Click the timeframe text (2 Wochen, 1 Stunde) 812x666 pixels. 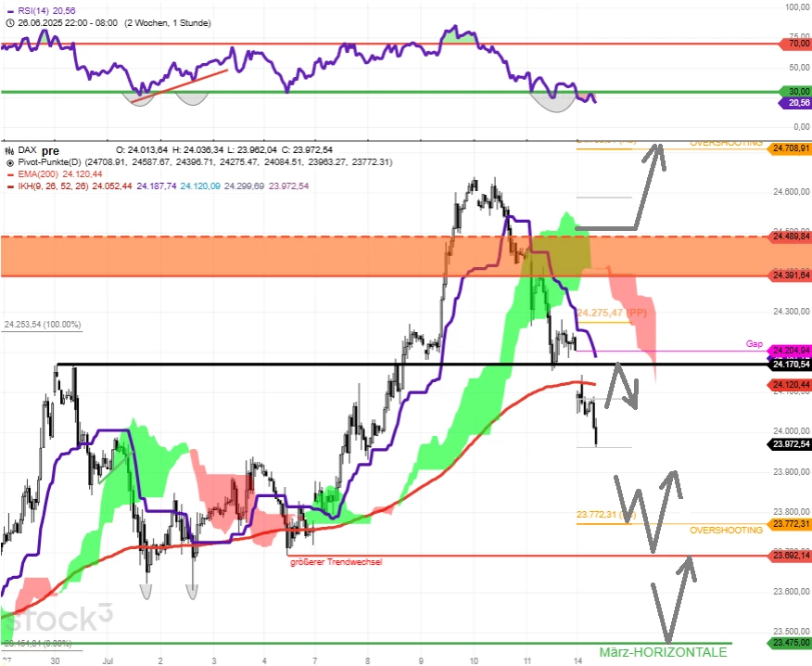pos(168,23)
